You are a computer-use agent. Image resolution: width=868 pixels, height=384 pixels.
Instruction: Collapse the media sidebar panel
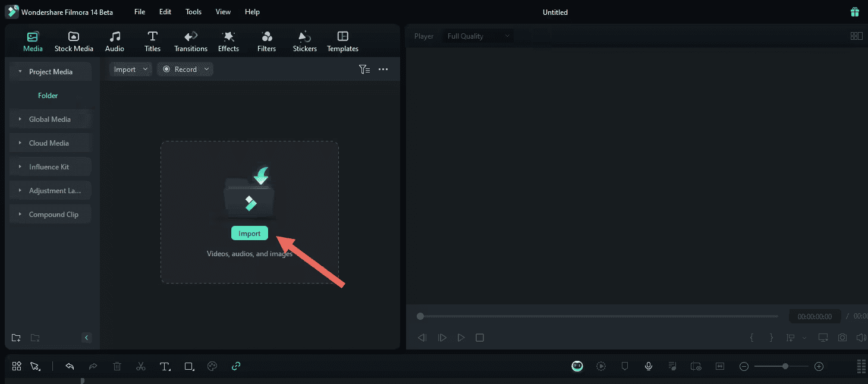86,338
